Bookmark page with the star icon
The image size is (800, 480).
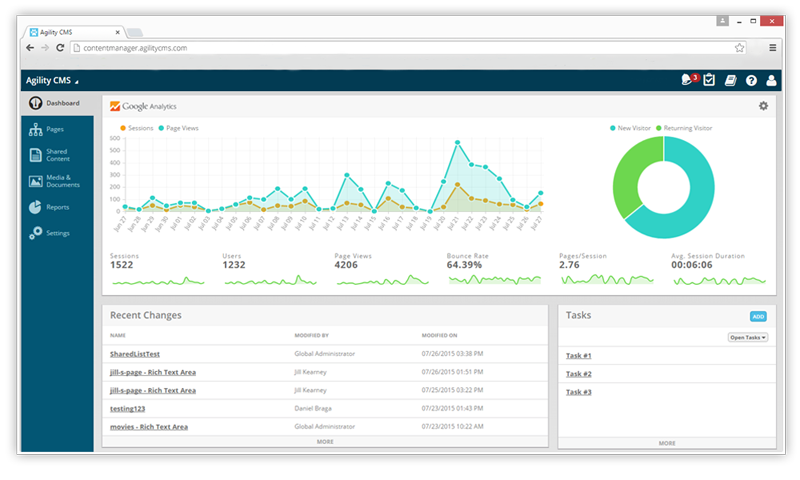point(740,47)
